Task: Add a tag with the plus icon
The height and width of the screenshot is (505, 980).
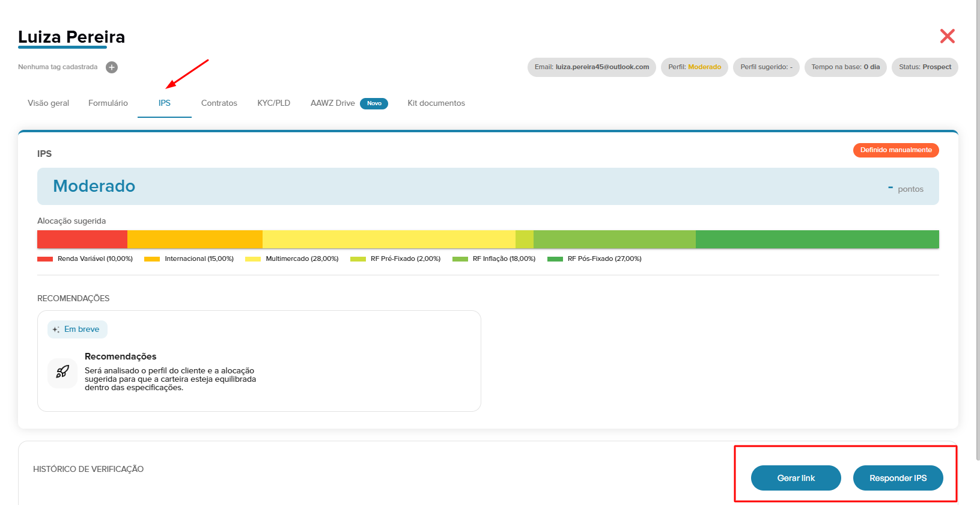Action: point(112,67)
